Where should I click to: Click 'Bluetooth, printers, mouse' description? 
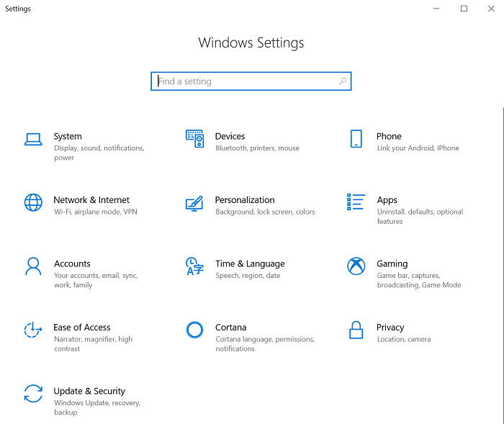point(257,148)
